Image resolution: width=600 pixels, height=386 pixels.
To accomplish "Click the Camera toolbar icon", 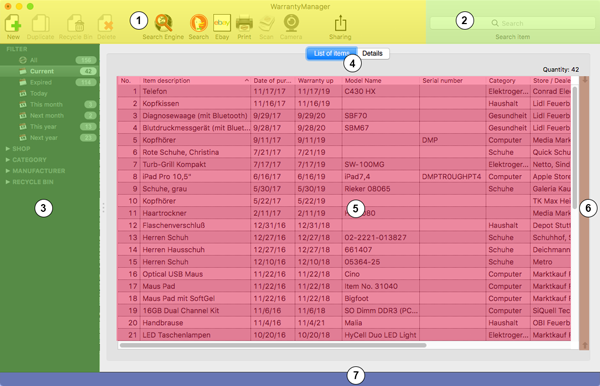I will [x=291, y=23].
